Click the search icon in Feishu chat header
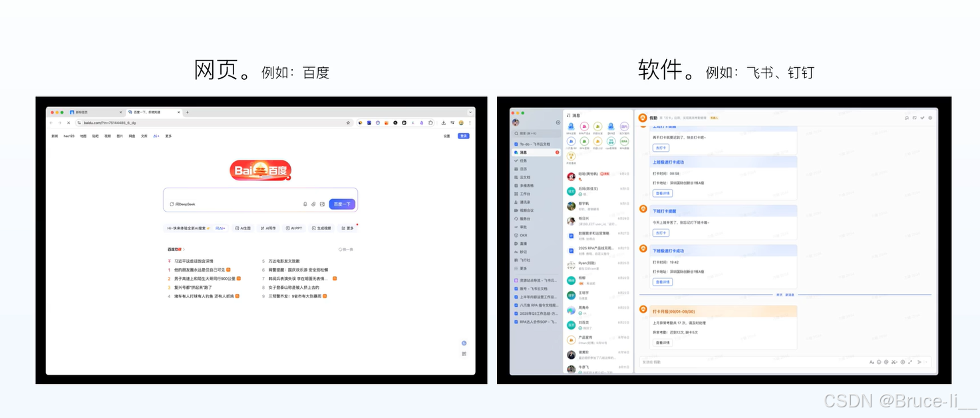 tap(906, 118)
